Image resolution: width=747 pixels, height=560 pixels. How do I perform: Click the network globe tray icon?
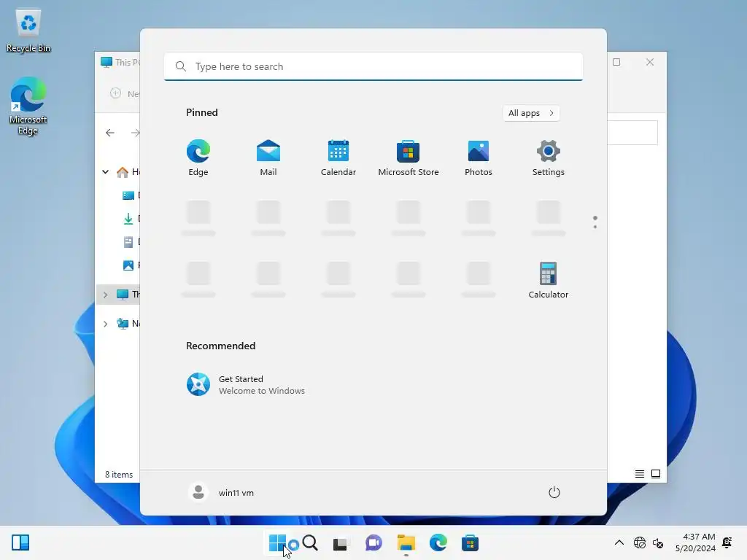coord(640,542)
